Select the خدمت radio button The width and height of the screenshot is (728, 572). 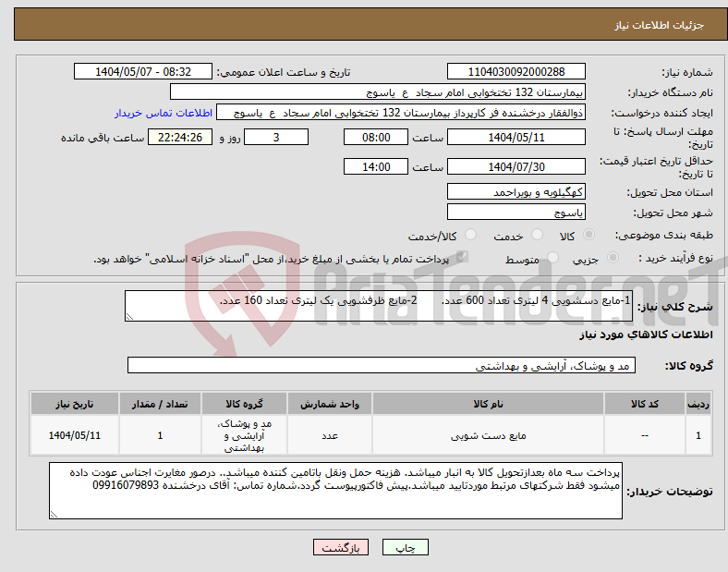click(537, 235)
